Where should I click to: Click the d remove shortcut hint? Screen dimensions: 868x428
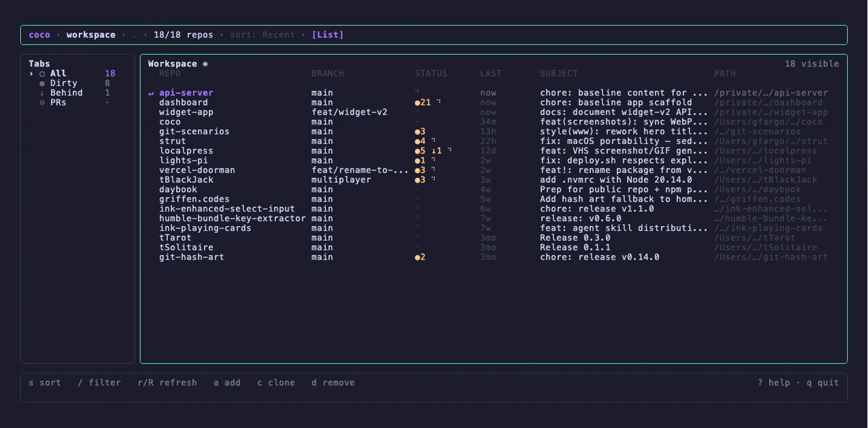click(x=333, y=383)
